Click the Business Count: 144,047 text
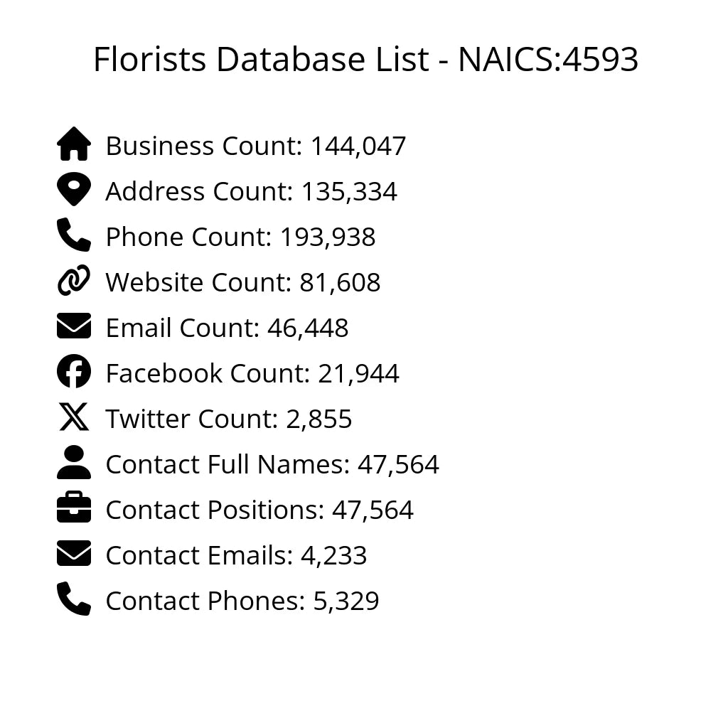This screenshot has height=728, width=728. pyautogui.click(x=255, y=146)
